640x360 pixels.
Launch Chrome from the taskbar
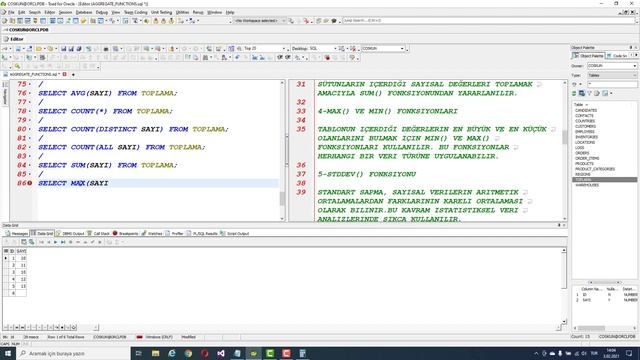click(188, 353)
